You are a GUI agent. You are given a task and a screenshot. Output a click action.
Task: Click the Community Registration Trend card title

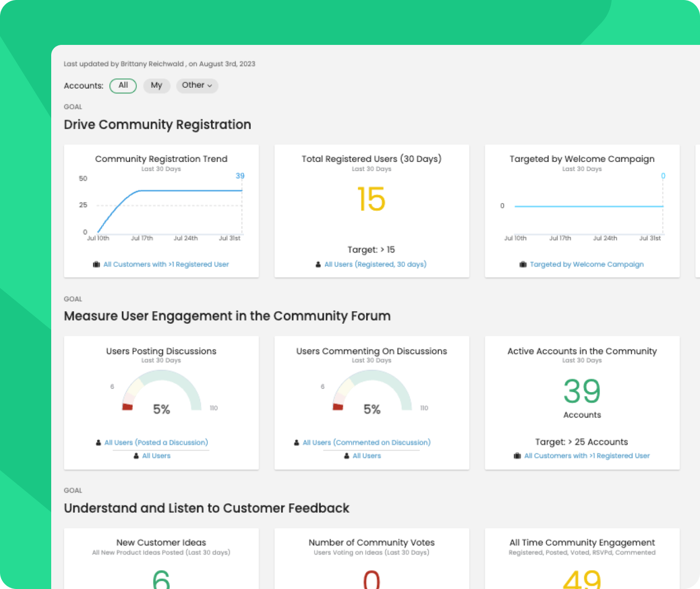tap(161, 159)
